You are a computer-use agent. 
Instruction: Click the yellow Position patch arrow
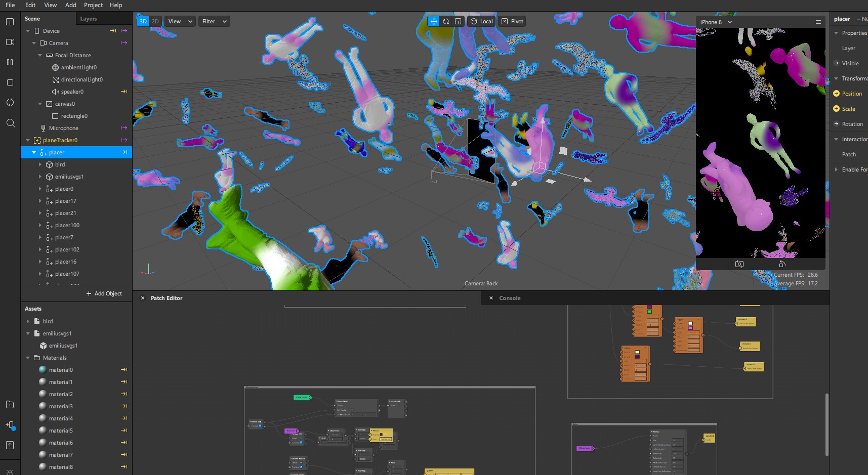(x=836, y=94)
